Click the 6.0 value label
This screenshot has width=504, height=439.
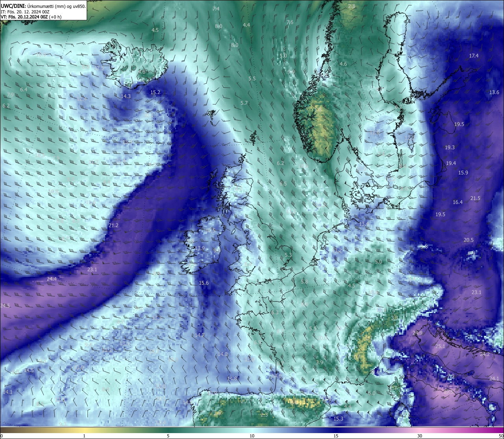pyautogui.click(x=372, y=393)
